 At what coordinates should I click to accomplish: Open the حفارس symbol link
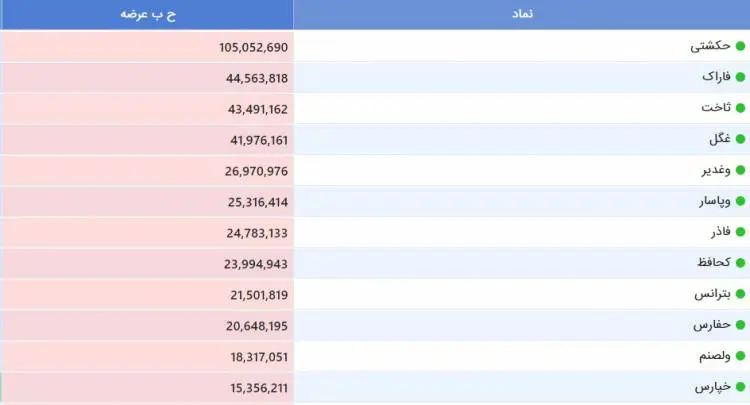coord(712,326)
